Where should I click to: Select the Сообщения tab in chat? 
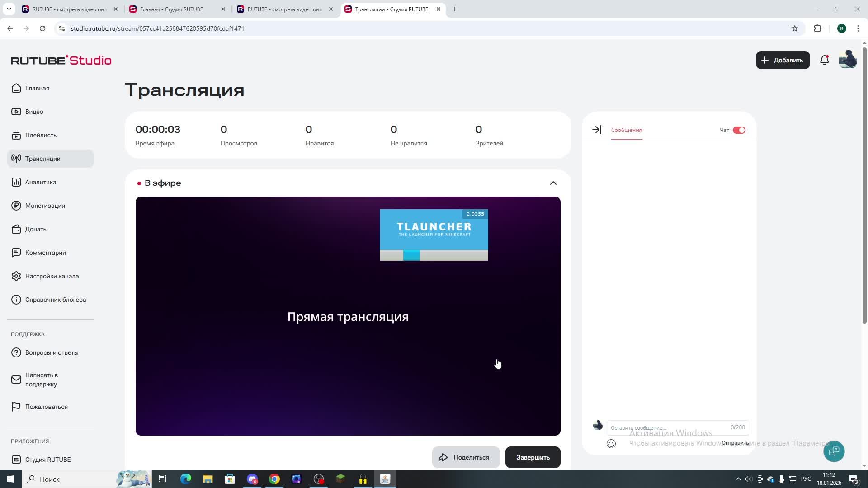pyautogui.click(x=626, y=130)
